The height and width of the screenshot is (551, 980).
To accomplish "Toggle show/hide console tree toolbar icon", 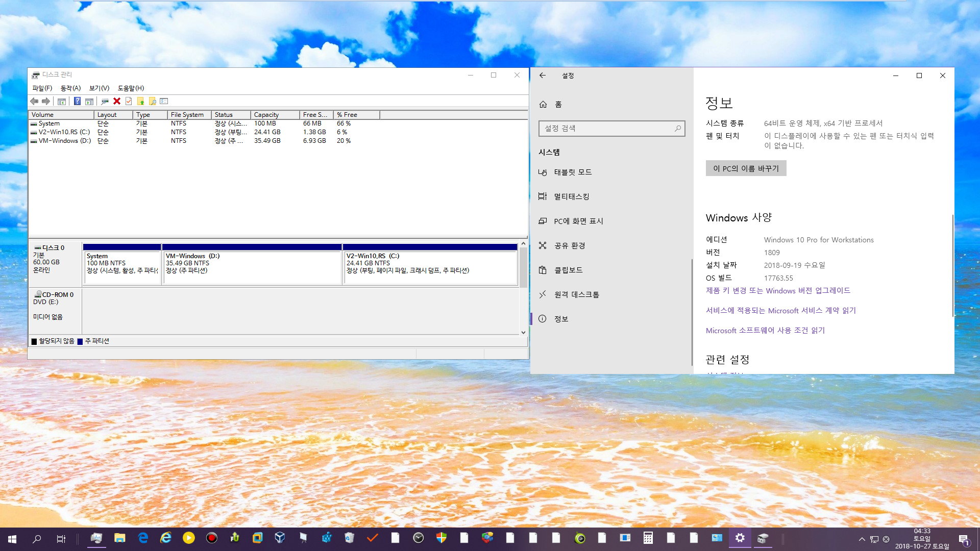I will pos(62,101).
